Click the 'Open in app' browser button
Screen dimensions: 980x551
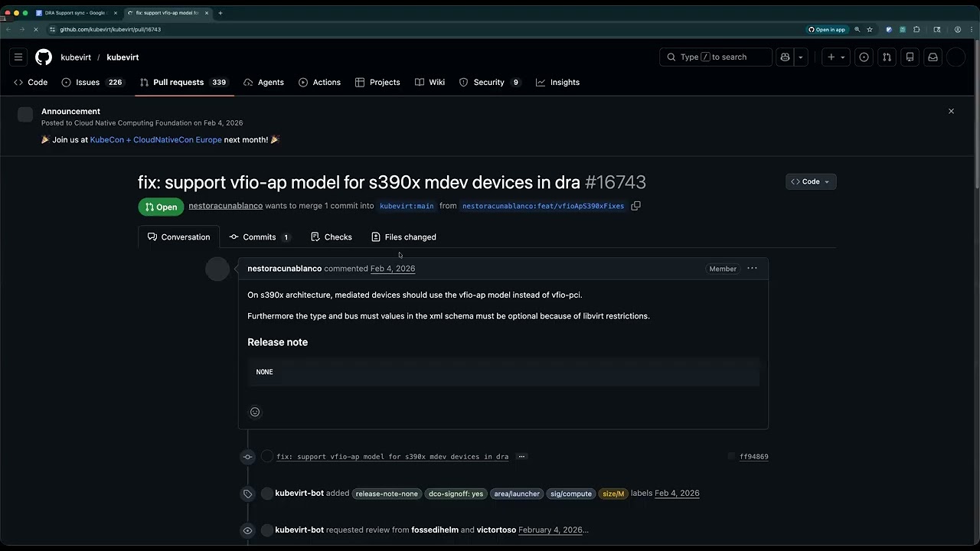pos(827,30)
